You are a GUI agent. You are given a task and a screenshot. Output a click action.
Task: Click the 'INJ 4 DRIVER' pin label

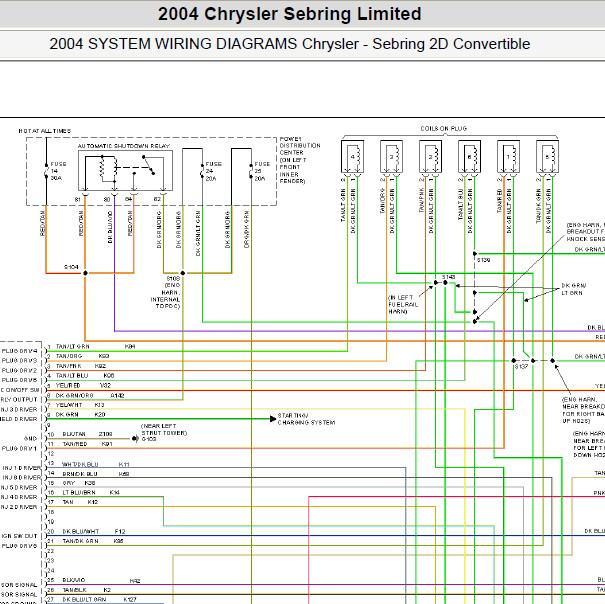tap(19, 497)
